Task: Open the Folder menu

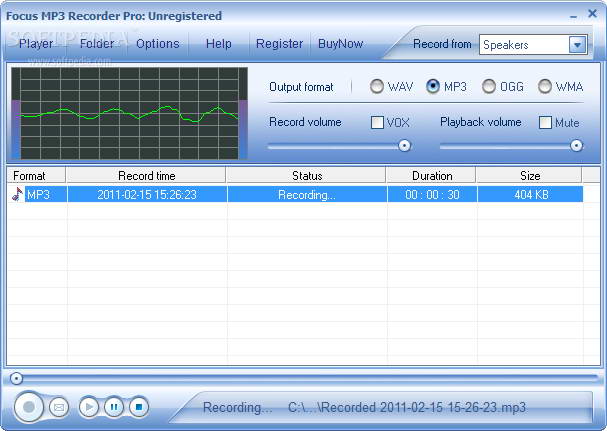Action: [x=97, y=44]
